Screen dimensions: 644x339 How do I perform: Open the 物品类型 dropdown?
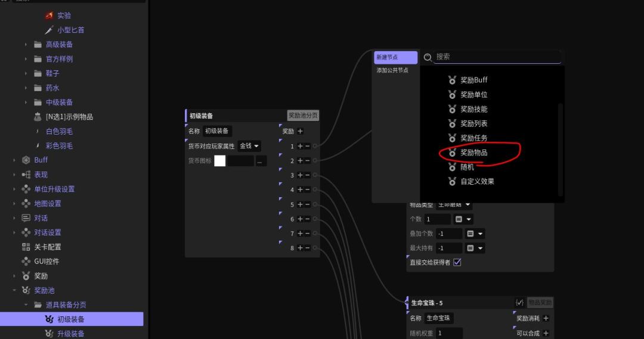click(x=454, y=205)
